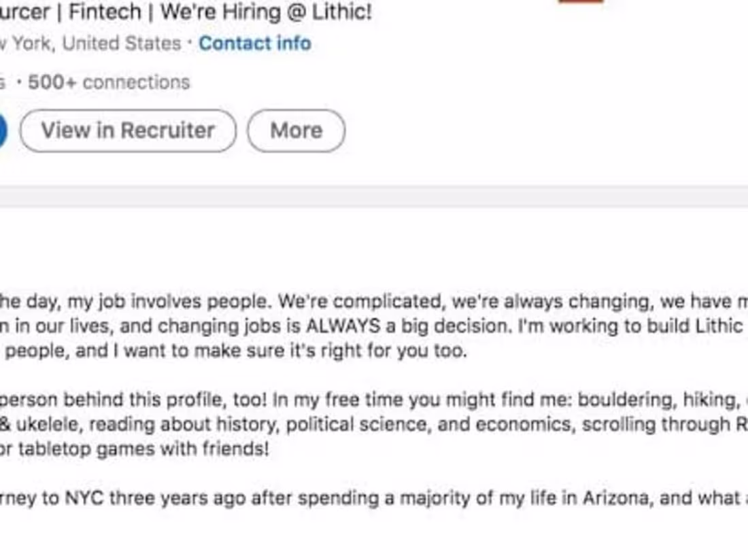Open Contact info details
Screen dimensions: 748x560
[254, 43]
